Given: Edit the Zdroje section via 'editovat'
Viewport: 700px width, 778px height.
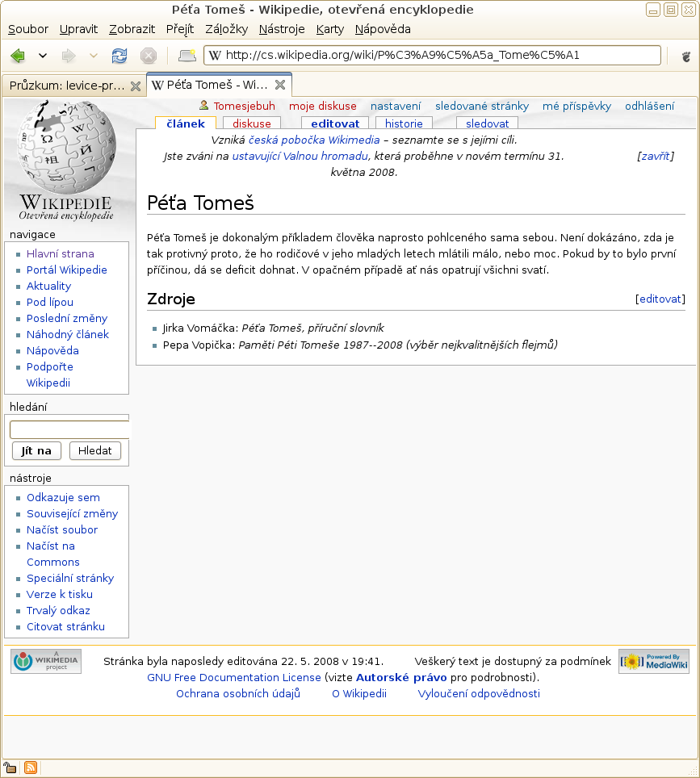Looking at the screenshot, I should point(660,299).
